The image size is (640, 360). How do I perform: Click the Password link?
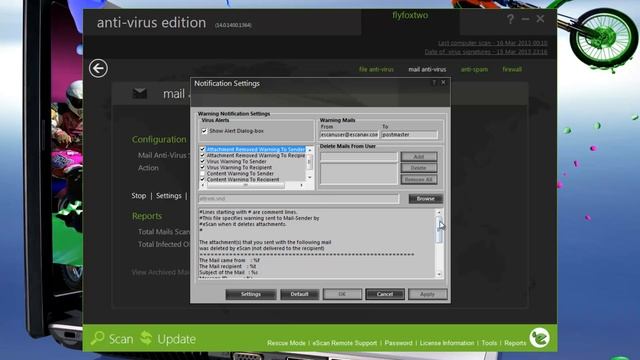click(x=398, y=343)
